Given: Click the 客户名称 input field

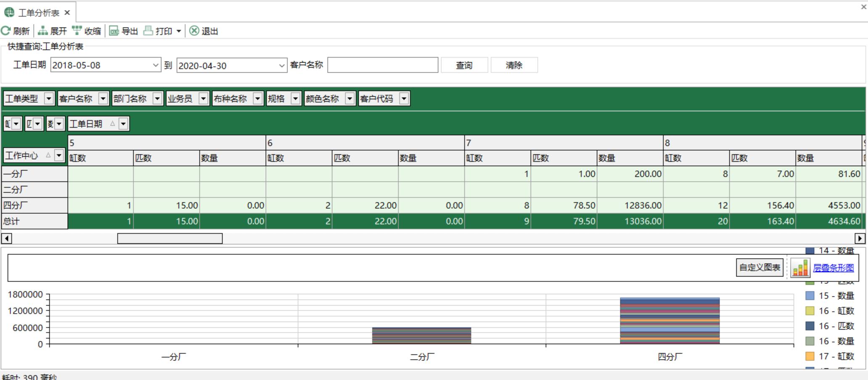Looking at the screenshot, I should coord(383,65).
